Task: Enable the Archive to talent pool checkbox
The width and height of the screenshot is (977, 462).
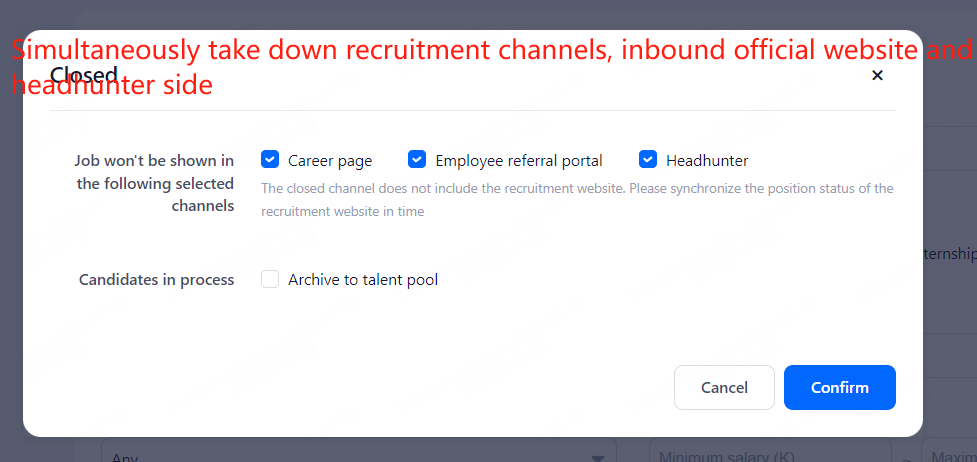Action: [x=270, y=280]
